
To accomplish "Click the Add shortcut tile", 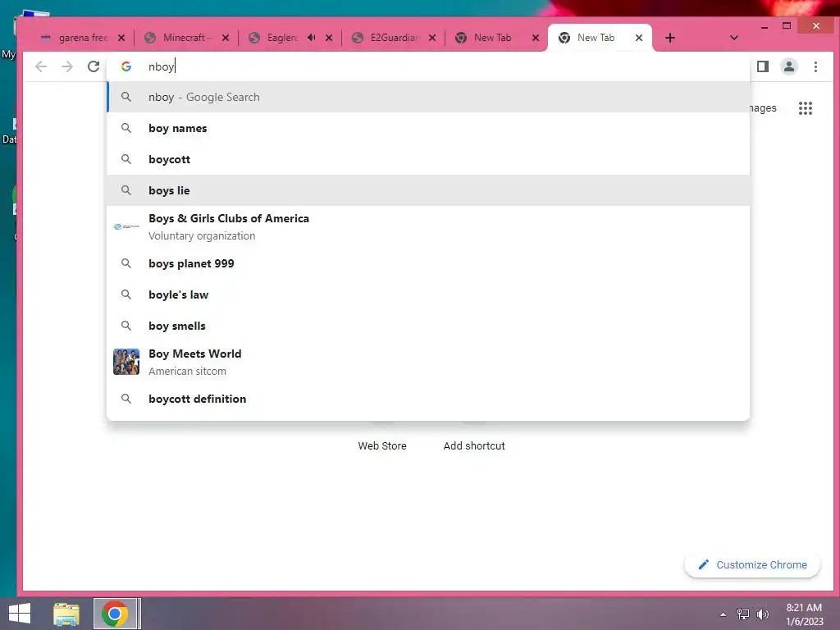I will [474, 445].
